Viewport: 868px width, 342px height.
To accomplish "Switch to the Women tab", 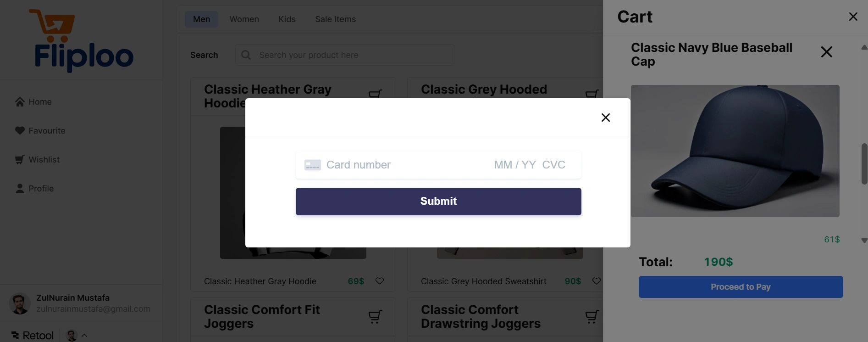I will coord(244,19).
